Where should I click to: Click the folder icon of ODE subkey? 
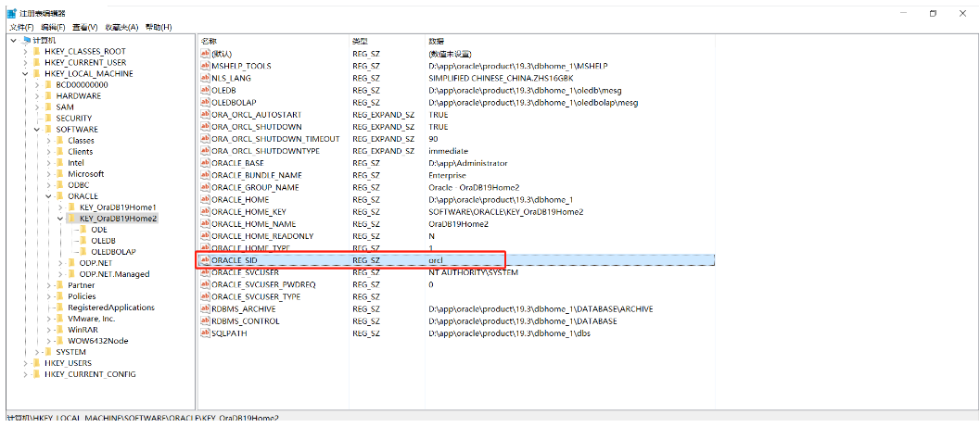tap(83, 230)
